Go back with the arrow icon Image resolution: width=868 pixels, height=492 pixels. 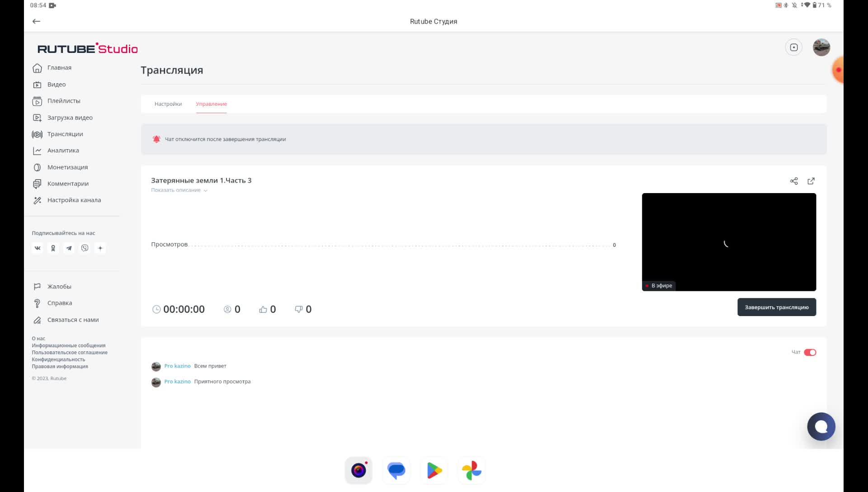click(37, 21)
